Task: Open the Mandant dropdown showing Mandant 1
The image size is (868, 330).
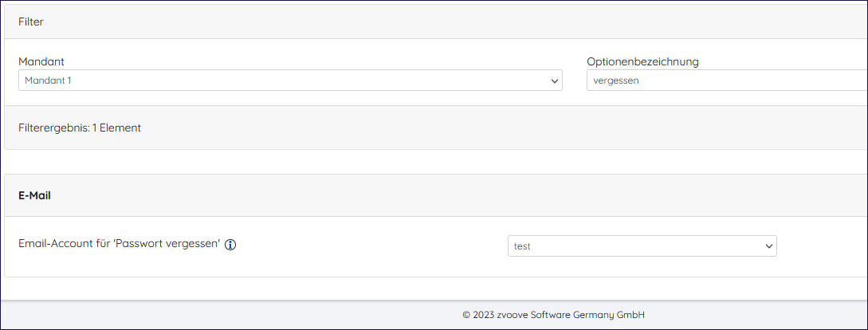Action: click(290, 81)
